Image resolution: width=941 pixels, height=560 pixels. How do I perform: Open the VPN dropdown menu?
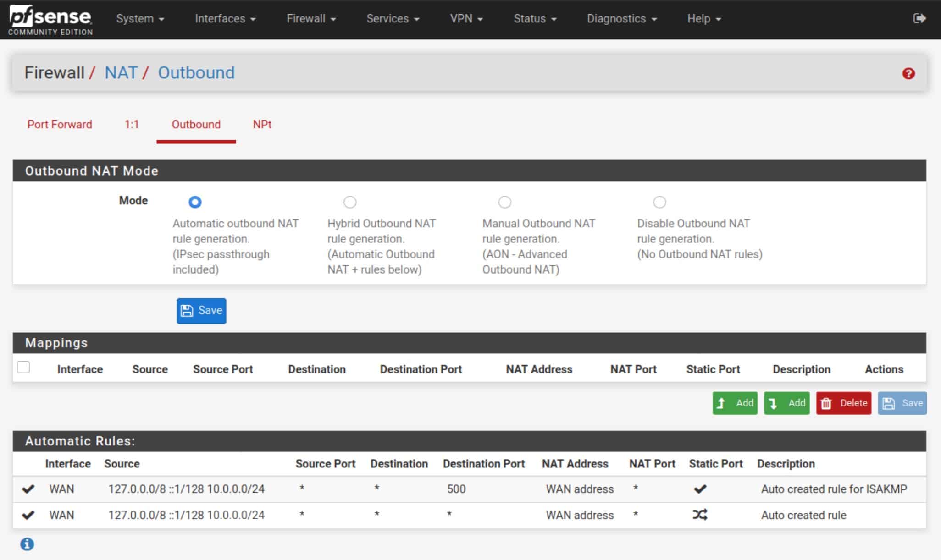point(466,19)
